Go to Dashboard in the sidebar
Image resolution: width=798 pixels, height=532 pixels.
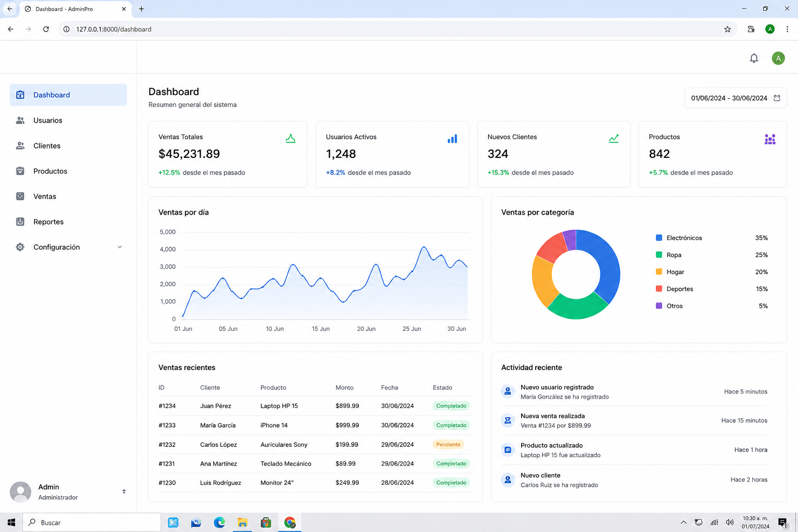[x=68, y=95]
